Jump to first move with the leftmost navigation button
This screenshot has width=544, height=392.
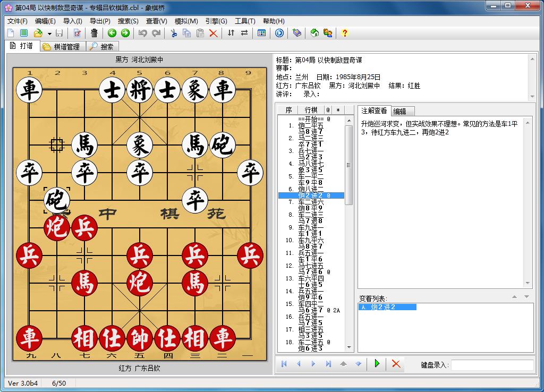pos(285,364)
